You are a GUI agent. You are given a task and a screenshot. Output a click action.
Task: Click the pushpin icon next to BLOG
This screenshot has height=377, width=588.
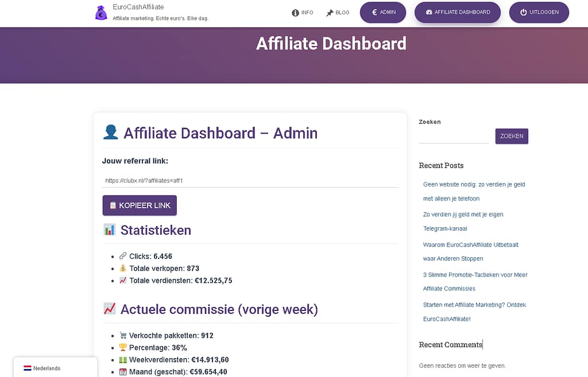coord(328,12)
